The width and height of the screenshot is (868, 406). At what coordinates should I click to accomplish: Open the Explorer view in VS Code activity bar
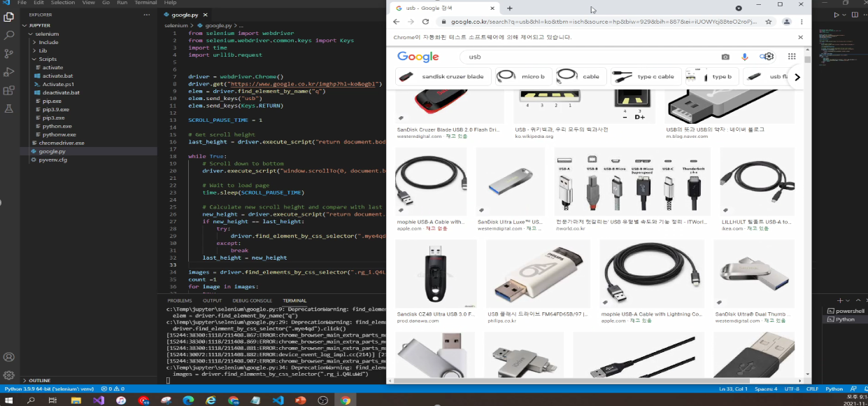(9, 15)
